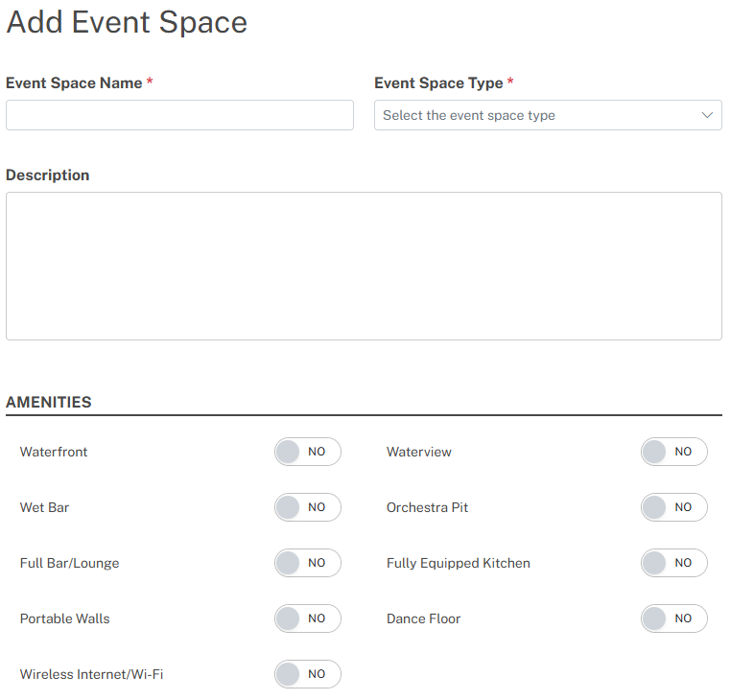Click the "Waterview" label text
The height and width of the screenshot is (700, 730).
419,452
